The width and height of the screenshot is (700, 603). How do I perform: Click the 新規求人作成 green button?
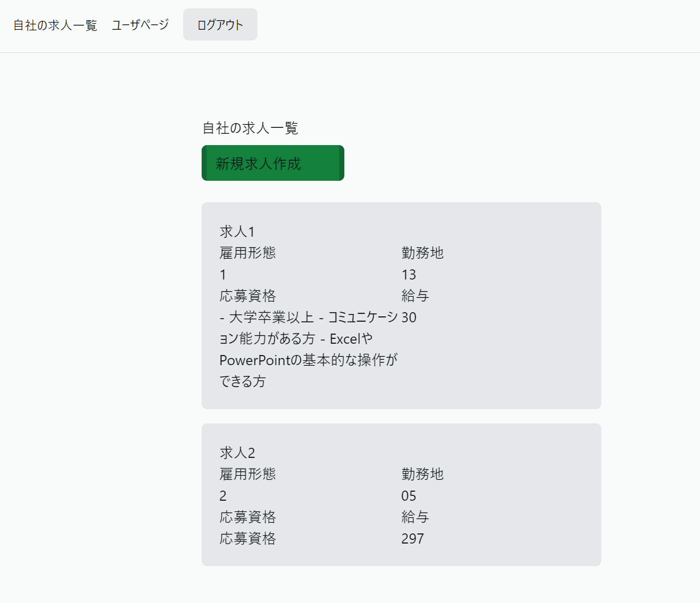coord(272,164)
